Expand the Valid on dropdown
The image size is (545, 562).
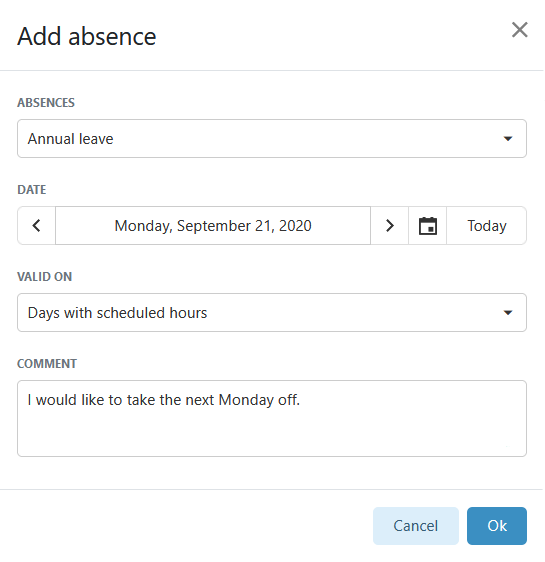click(x=272, y=313)
